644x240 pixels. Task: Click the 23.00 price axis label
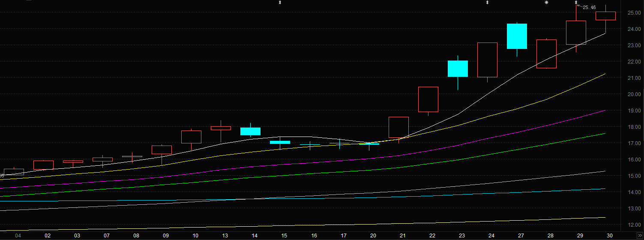(634, 46)
